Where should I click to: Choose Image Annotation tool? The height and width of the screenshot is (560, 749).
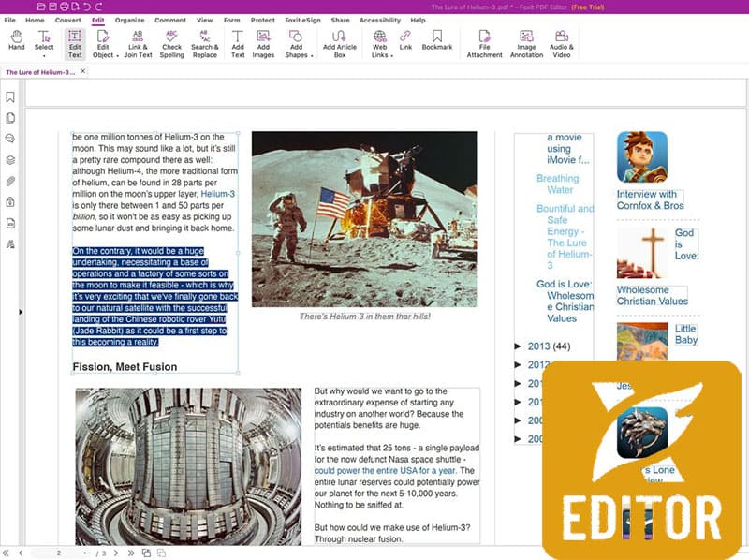pyautogui.click(x=526, y=44)
